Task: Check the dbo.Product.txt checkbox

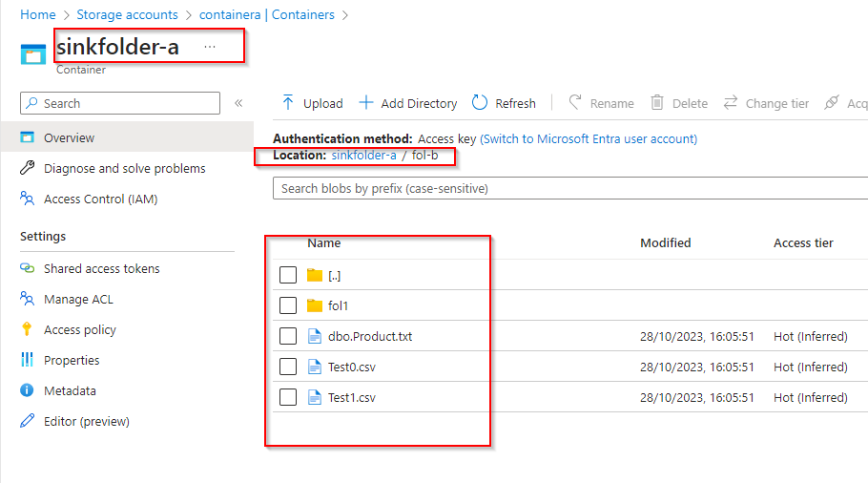Action: tap(288, 336)
